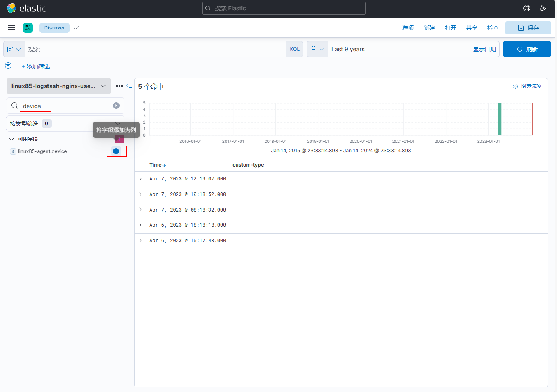Open the filter options circle icon
The width and height of the screenshot is (557, 392).
(8, 65)
